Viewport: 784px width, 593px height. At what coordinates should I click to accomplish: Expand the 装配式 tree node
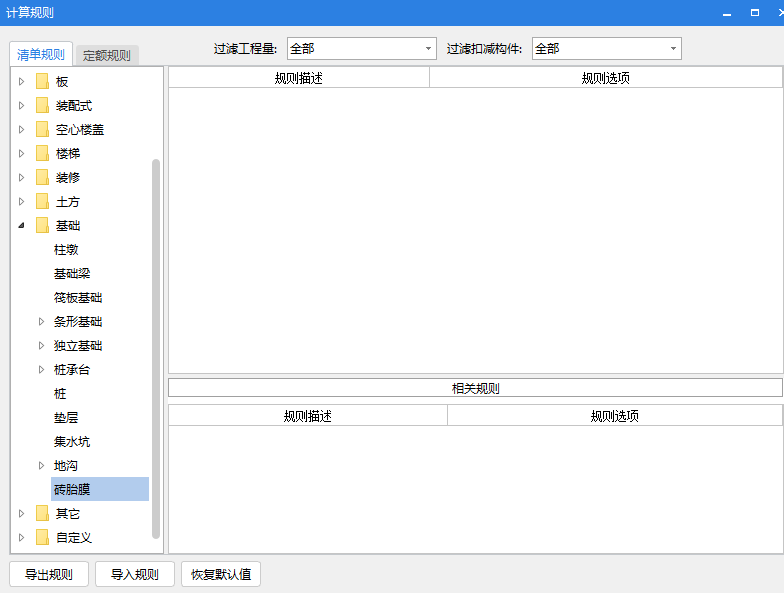coord(22,106)
